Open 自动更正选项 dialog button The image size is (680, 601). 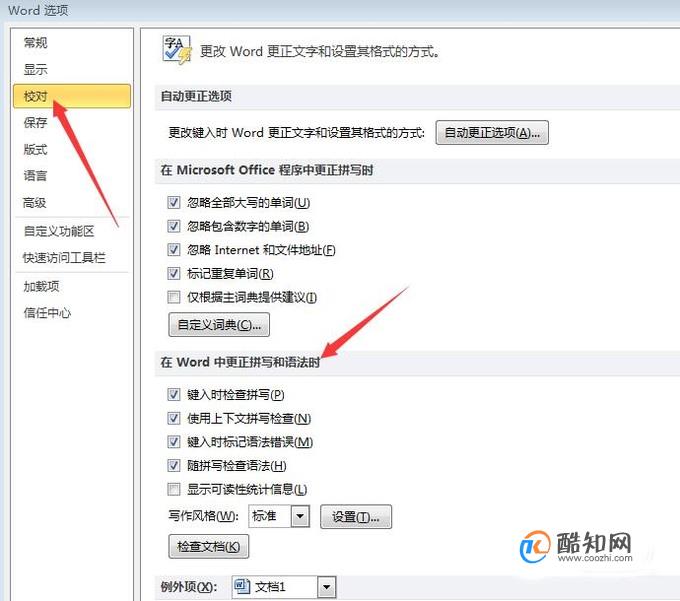(492, 132)
